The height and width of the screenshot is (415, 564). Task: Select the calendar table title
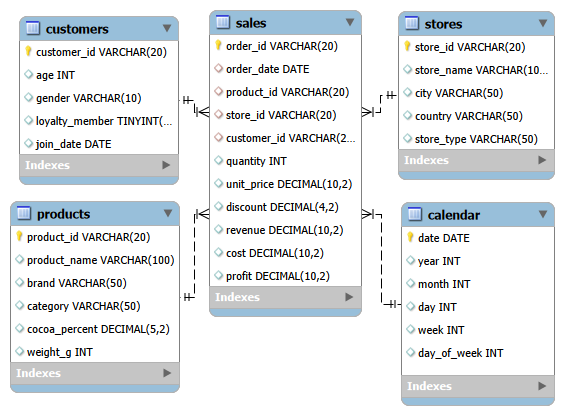pyautogui.click(x=454, y=215)
